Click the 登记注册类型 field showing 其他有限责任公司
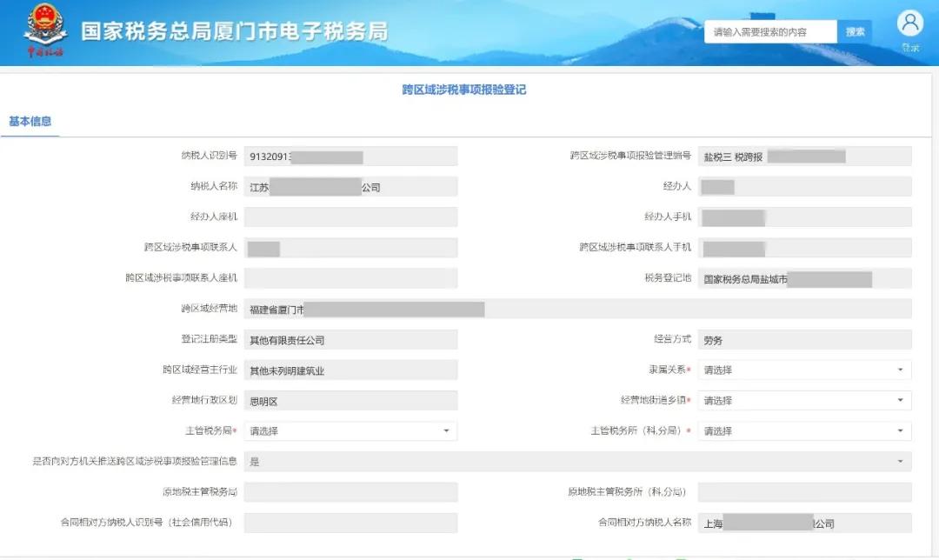This screenshot has height=560, width=939. pyautogui.click(x=350, y=339)
